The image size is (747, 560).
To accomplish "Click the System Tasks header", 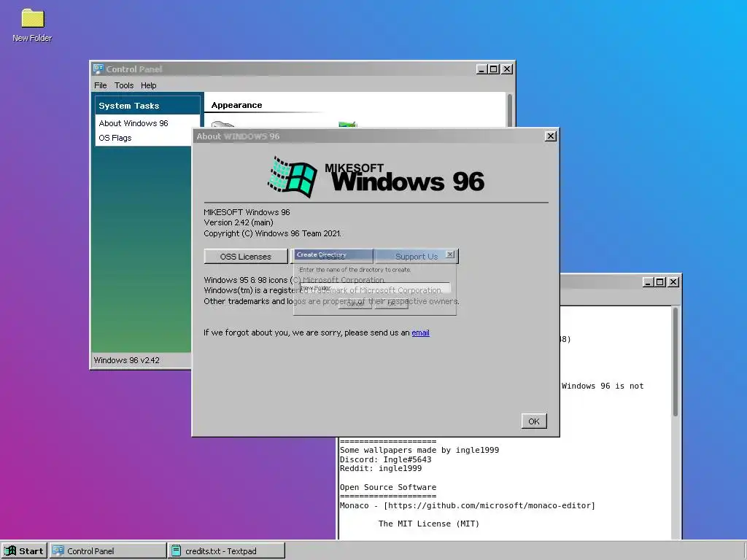I will pyautogui.click(x=147, y=106).
